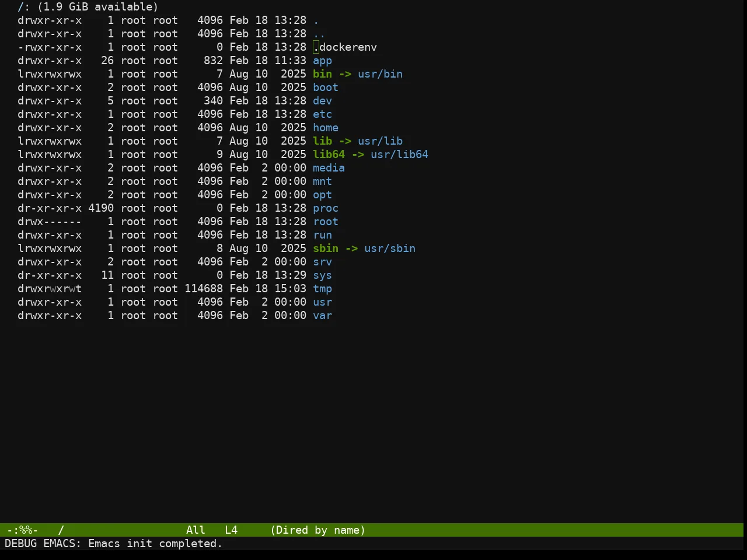This screenshot has height=560, width=747.
Task: Click the 'Feb 18 11:33' timestamp of app
Action: tap(268, 61)
